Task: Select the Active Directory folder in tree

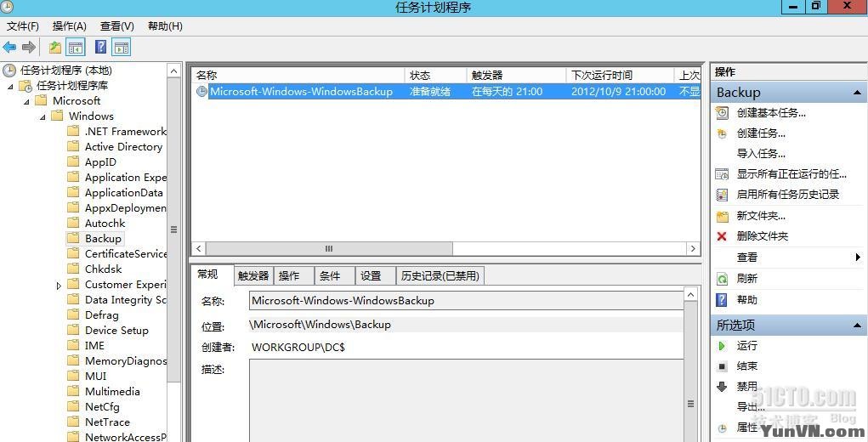Action: [x=123, y=146]
